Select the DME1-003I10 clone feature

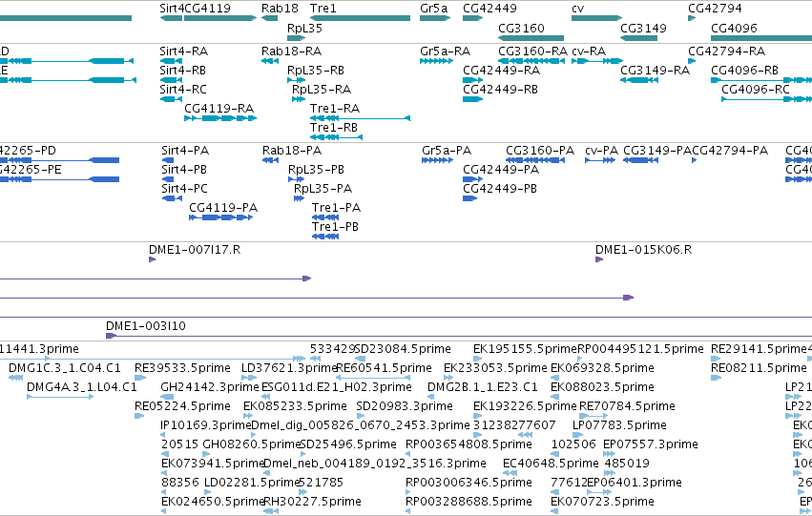[459, 336]
